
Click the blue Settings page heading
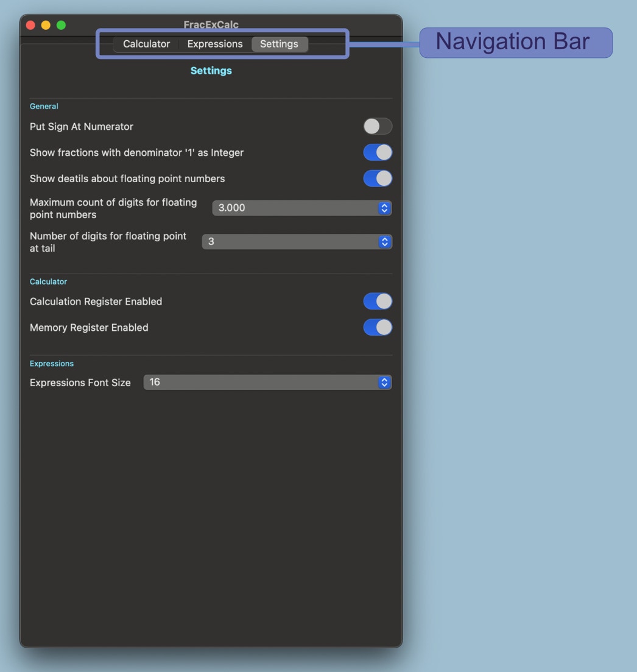coord(211,71)
